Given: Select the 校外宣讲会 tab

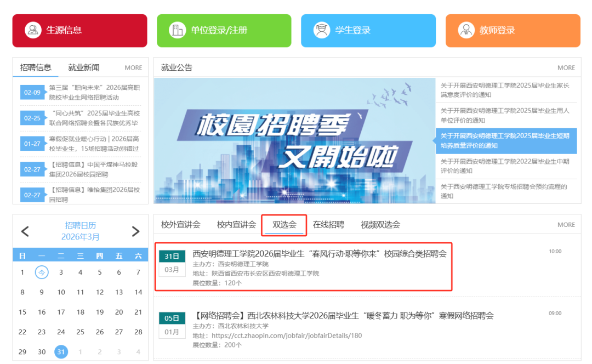Looking at the screenshot, I should [x=181, y=224].
